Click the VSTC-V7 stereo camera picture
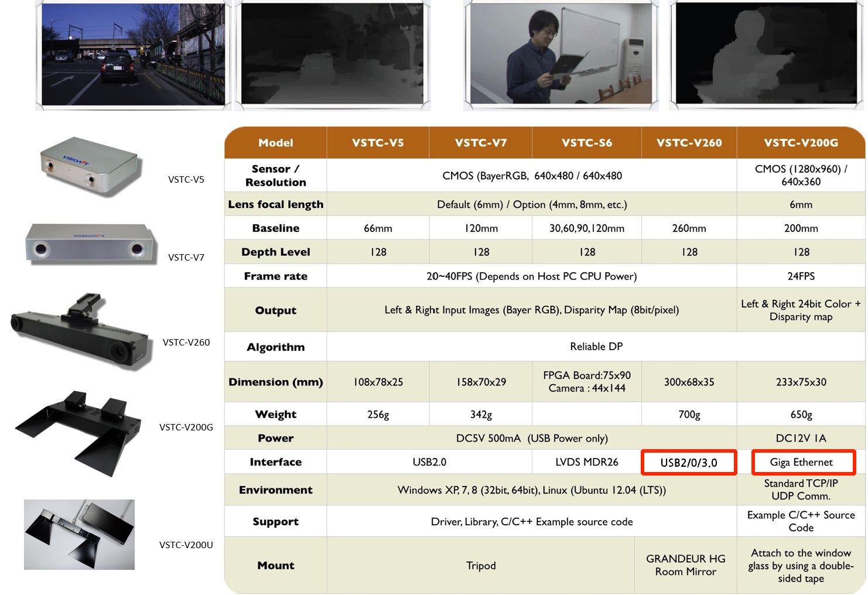The image size is (868, 595). [x=91, y=244]
